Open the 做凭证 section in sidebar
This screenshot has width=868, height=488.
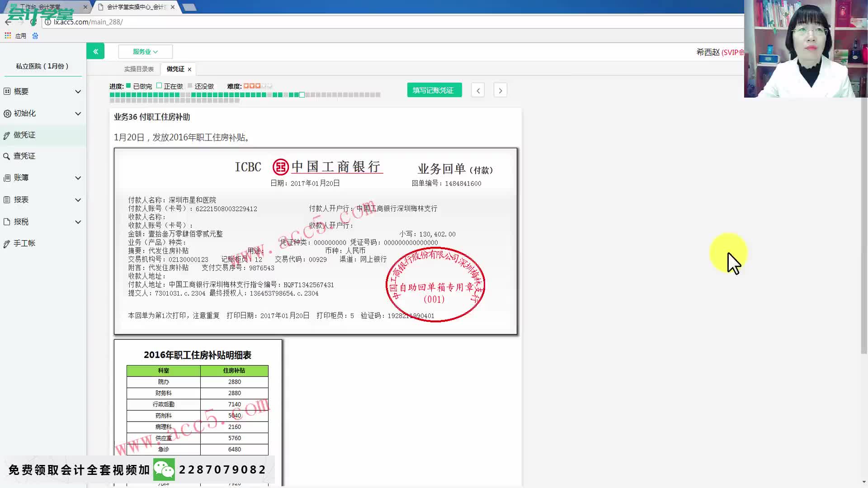coord(7,135)
